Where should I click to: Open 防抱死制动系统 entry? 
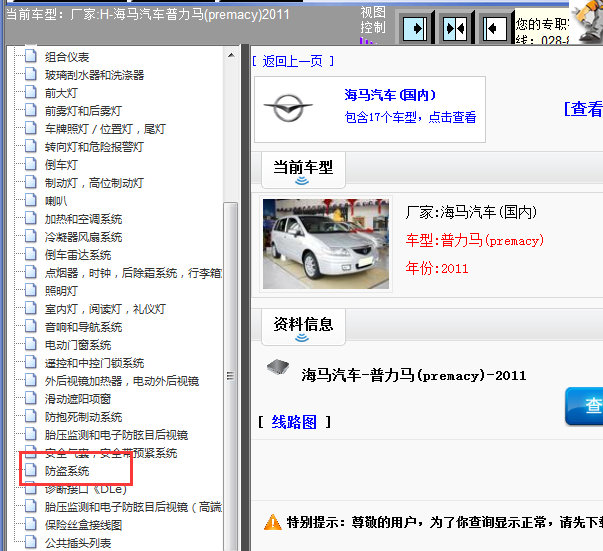click(x=83, y=417)
